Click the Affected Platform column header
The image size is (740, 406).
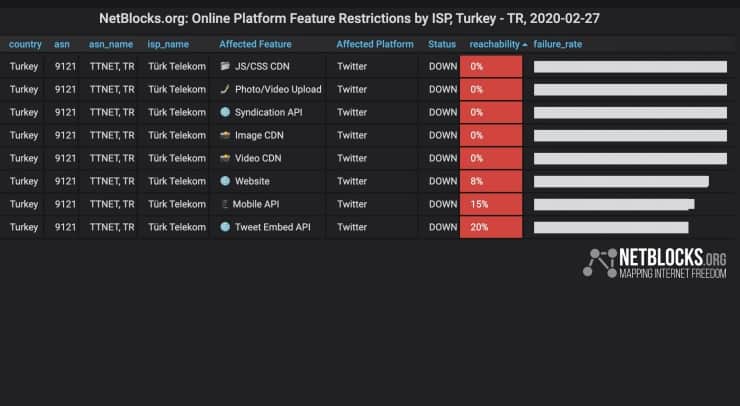pyautogui.click(x=375, y=44)
